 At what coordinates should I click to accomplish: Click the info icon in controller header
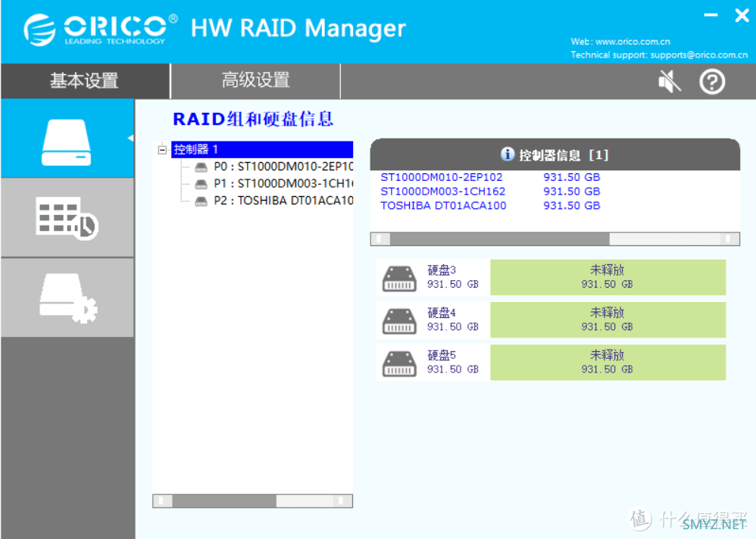[x=507, y=154]
